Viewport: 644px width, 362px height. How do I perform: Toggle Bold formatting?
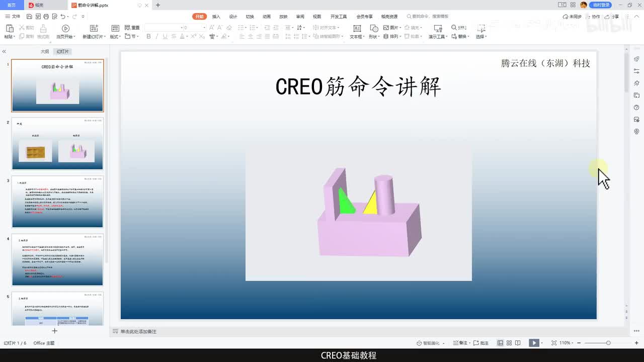pos(148,37)
